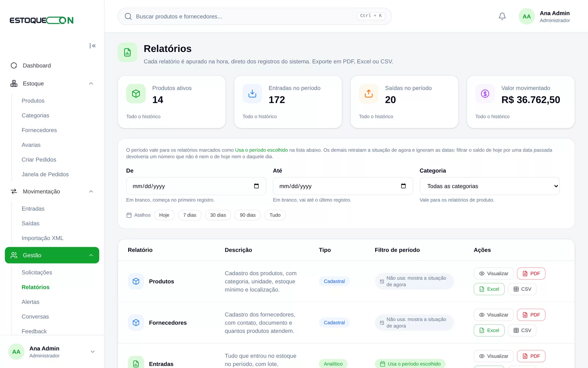
Task: Navigate to Importação XML
Action: 43,238
